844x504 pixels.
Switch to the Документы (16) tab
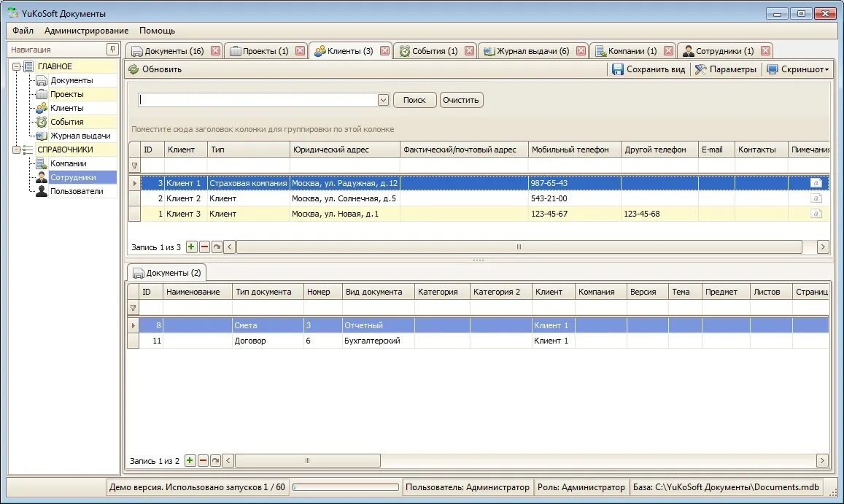tap(174, 51)
